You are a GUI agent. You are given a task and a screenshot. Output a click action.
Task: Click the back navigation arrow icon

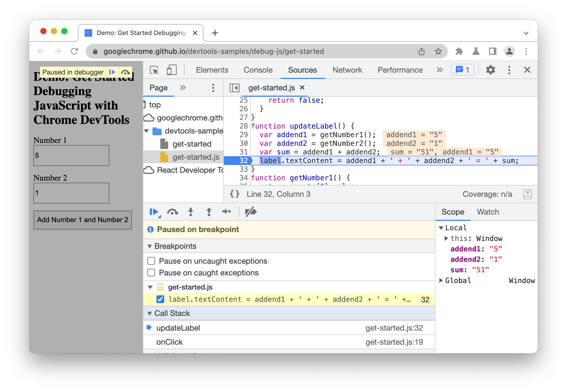pos(39,52)
